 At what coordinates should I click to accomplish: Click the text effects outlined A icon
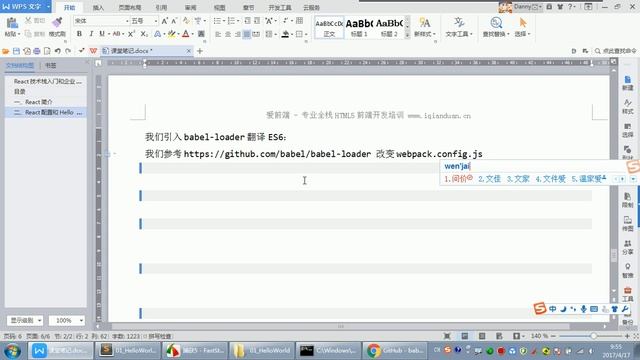coord(157,34)
